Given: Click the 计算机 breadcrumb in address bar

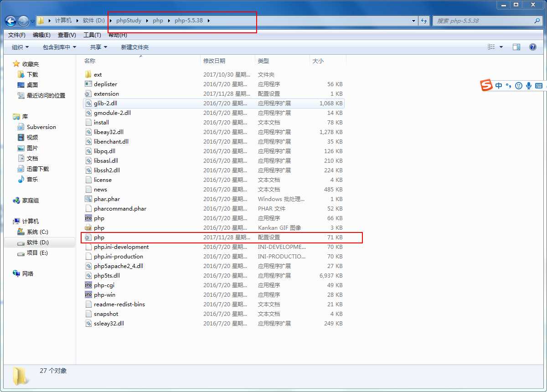Looking at the screenshot, I should tap(63, 21).
